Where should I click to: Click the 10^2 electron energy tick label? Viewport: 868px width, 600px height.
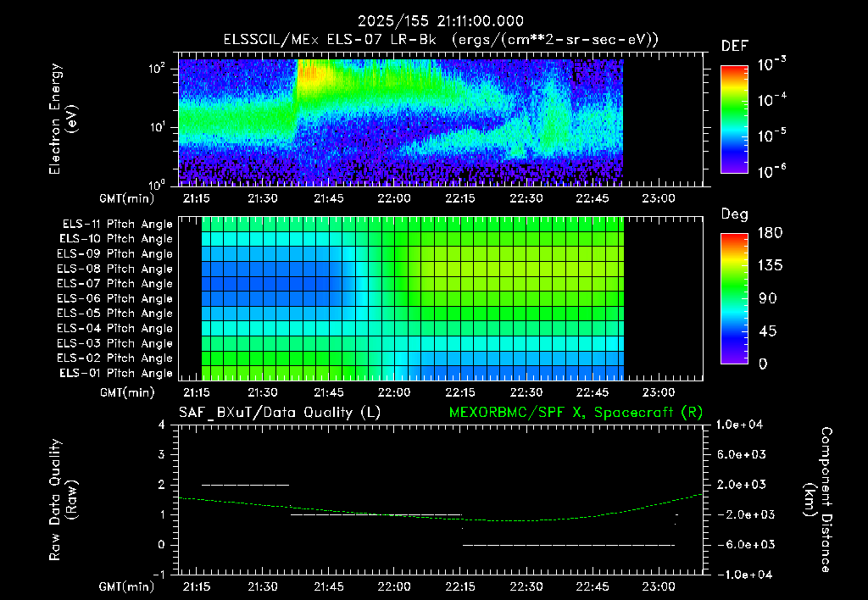[x=157, y=69]
